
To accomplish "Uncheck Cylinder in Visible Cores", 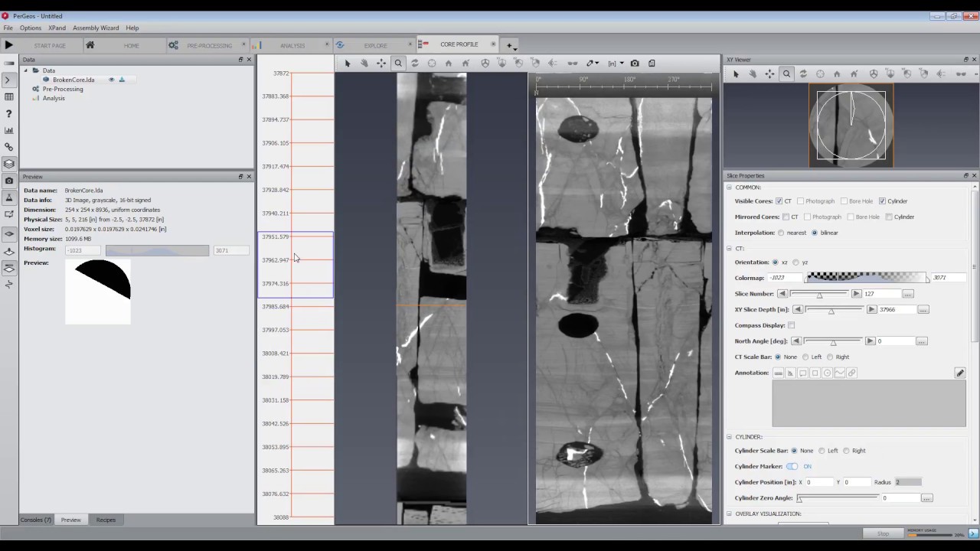I will coord(882,201).
